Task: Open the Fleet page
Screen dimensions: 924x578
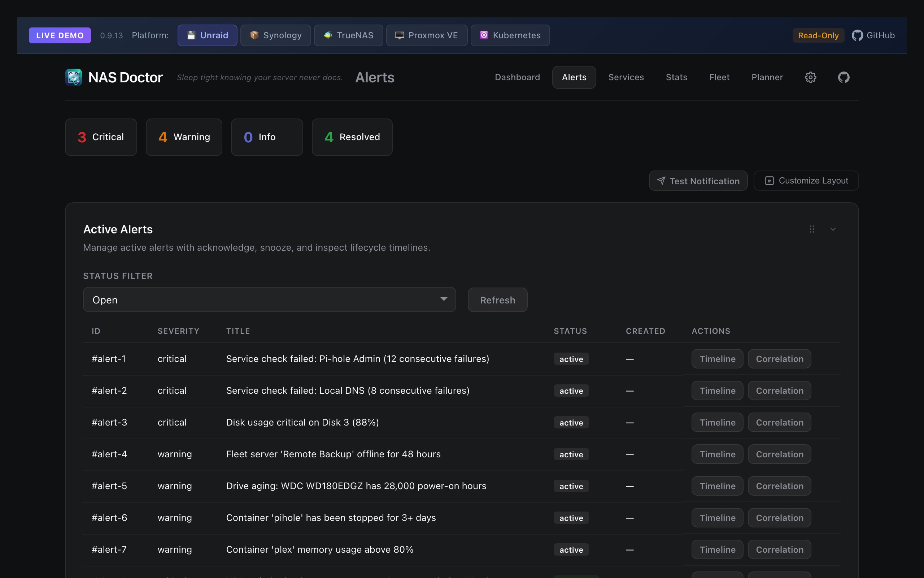Action: (x=719, y=77)
